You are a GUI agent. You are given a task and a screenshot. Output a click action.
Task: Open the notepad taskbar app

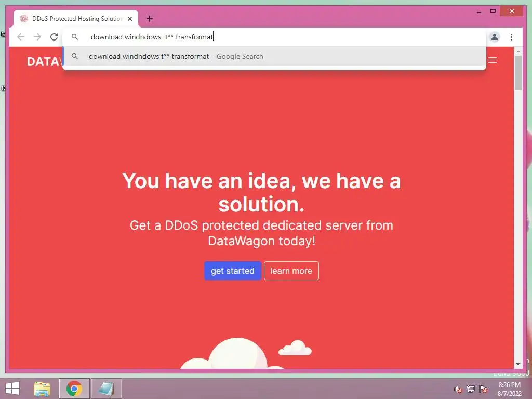click(x=106, y=389)
